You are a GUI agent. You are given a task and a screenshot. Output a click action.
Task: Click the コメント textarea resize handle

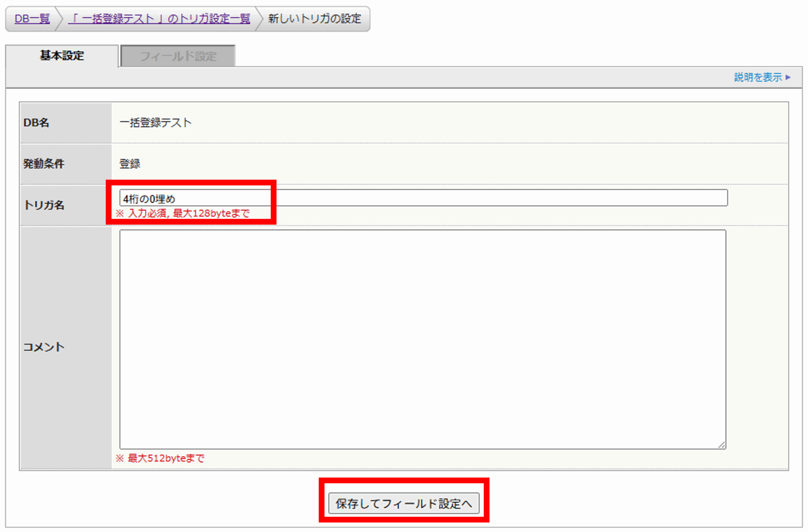[722, 445]
